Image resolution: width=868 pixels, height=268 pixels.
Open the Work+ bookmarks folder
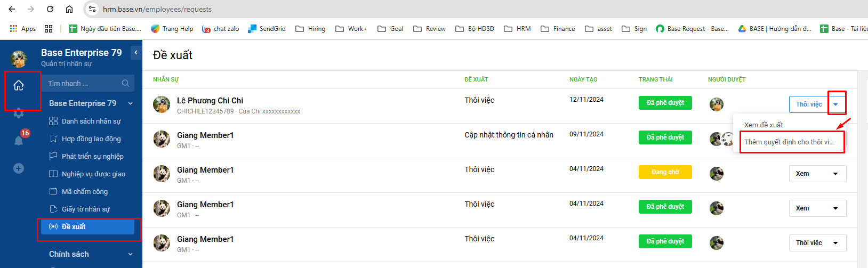[x=351, y=29]
